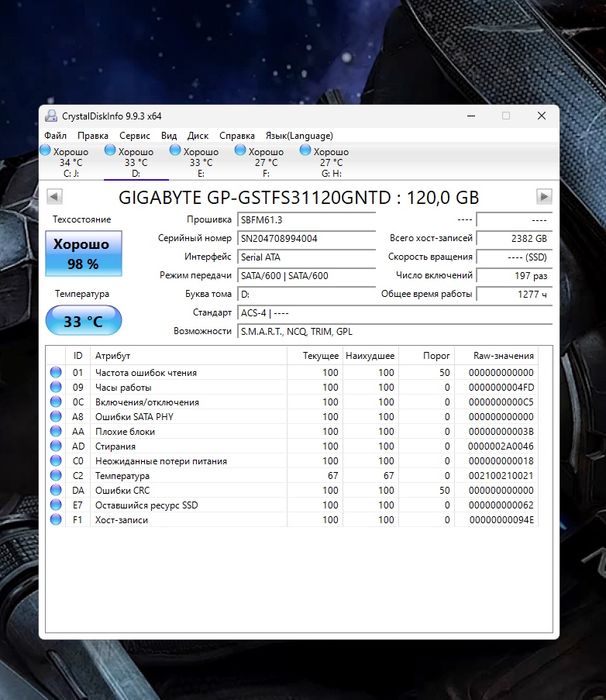Click the Прошивка field SBFM61.3
Viewport: 606px width, 700px height.
coord(306,220)
